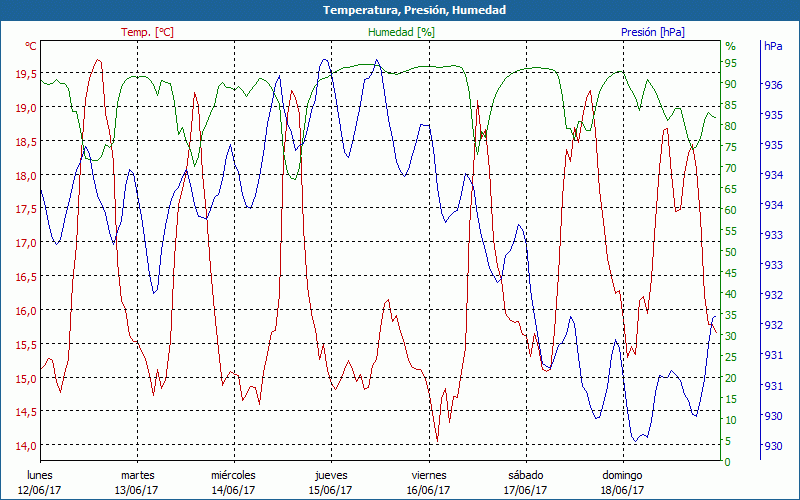Click the date 15/06/17 on the time axis
This screenshot has height=500, width=800.
click(x=331, y=490)
